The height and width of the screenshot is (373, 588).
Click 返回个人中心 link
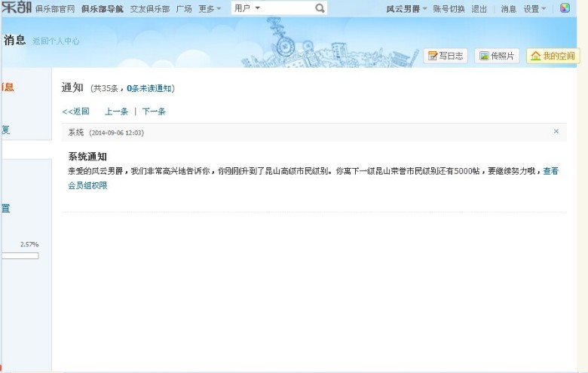[x=56, y=41]
